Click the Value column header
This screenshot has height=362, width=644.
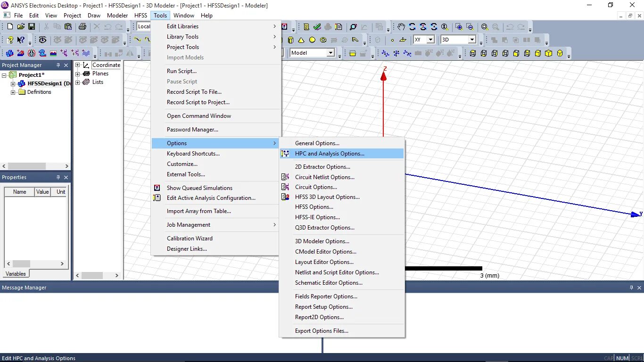(43, 192)
